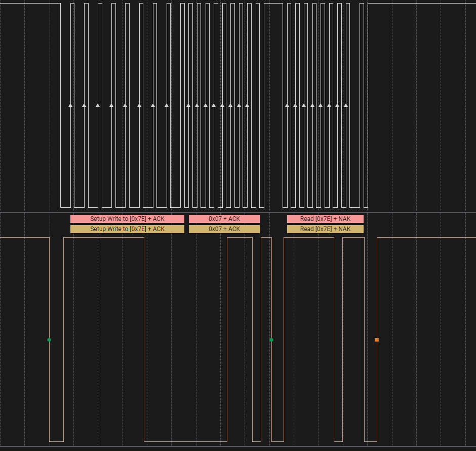Select the yellow "Setup Write to [0x7E] + ACK" bubble
The image size is (476, 451).
click(x=127, y=229)
